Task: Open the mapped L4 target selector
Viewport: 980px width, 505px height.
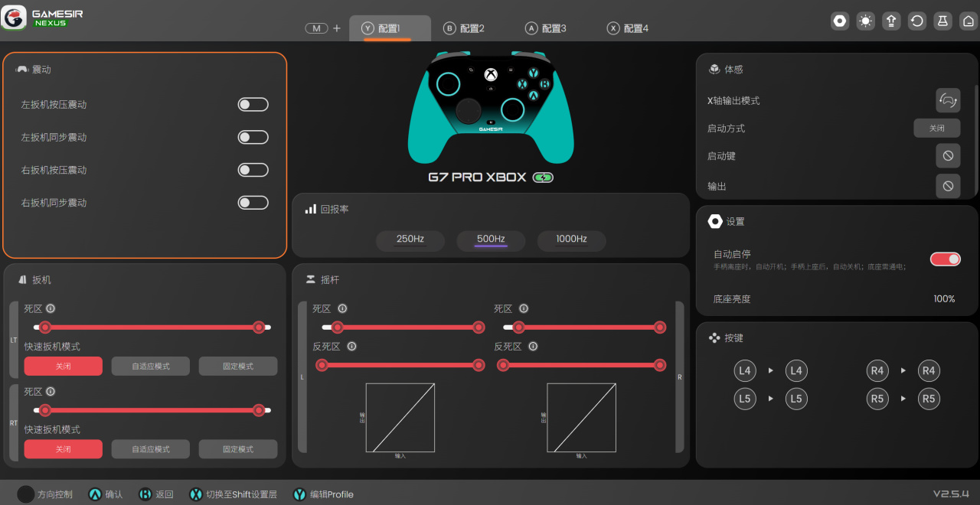Action: [796, 371]
